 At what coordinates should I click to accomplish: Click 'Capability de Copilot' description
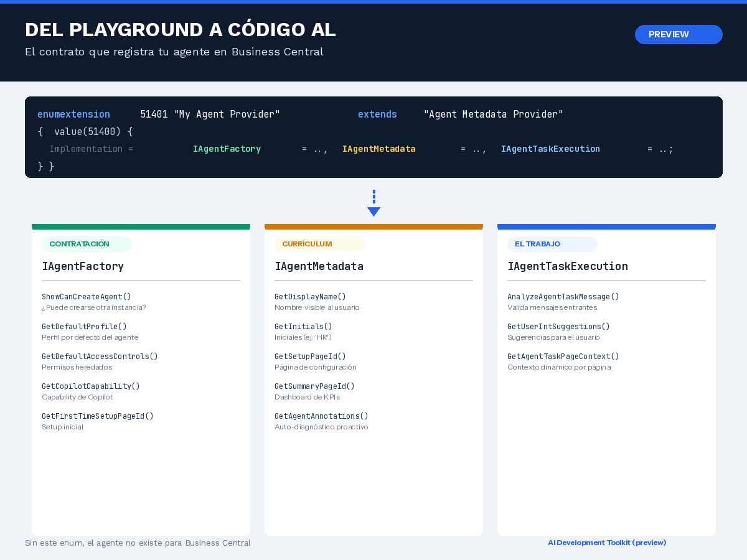click(77, 397)
